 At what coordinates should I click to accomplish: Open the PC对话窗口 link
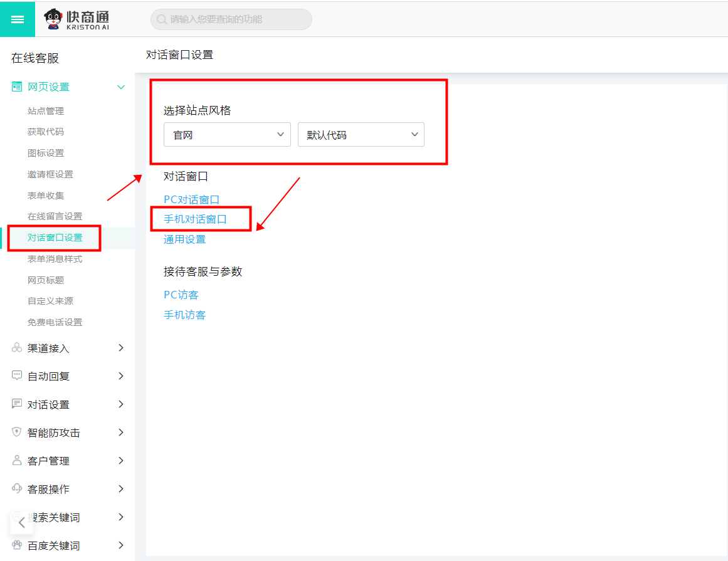click(191, 199)
